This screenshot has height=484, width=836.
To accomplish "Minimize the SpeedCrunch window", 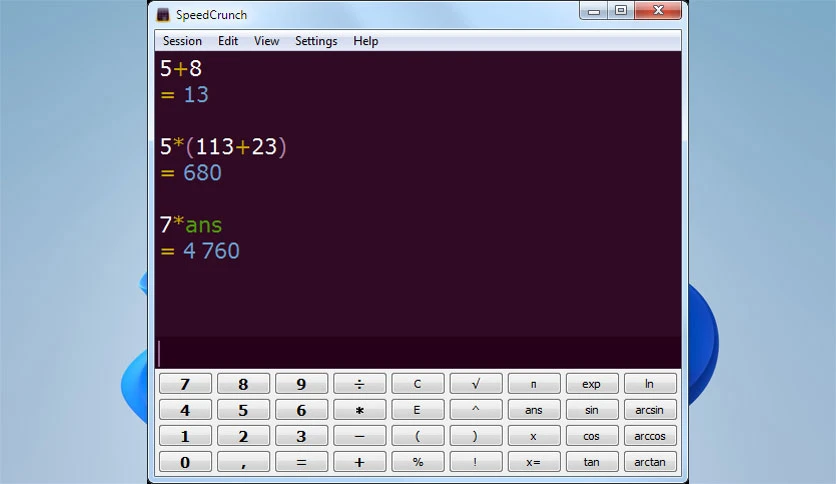I will (x=594, y=11).
